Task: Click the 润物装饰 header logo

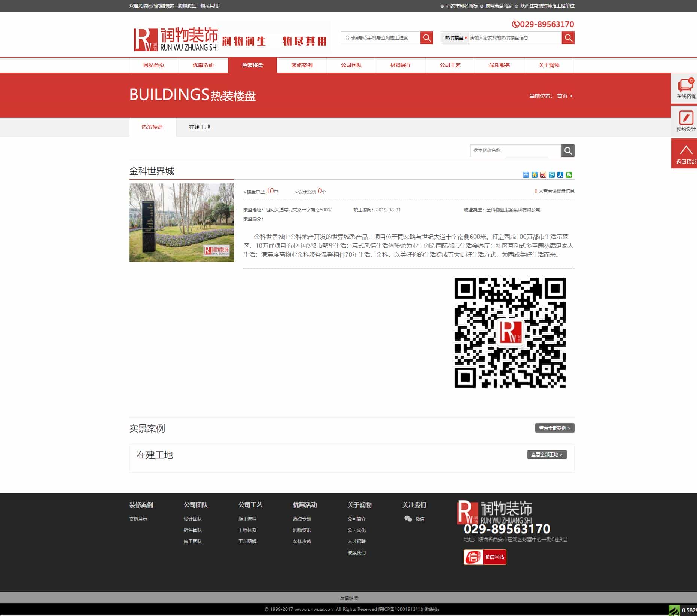Action: [x=176, y=39]
